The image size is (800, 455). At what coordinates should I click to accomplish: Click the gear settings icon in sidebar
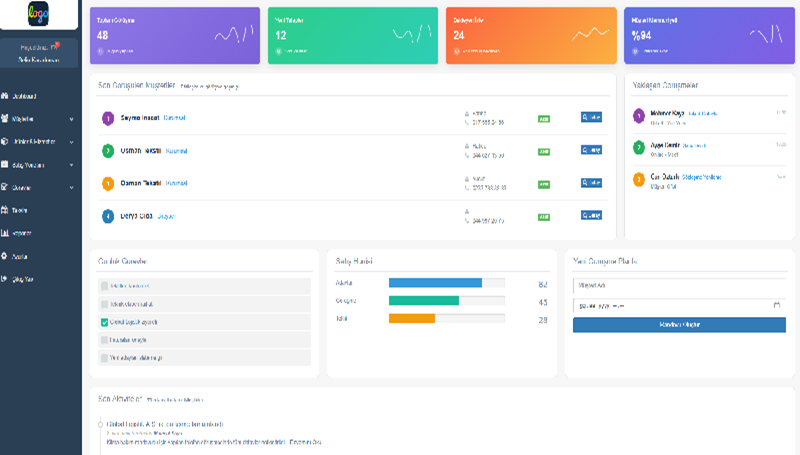[5, 256]
